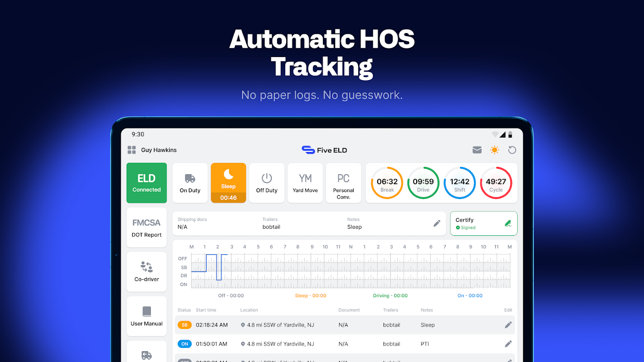Select Yard Move status

[305, 183]
